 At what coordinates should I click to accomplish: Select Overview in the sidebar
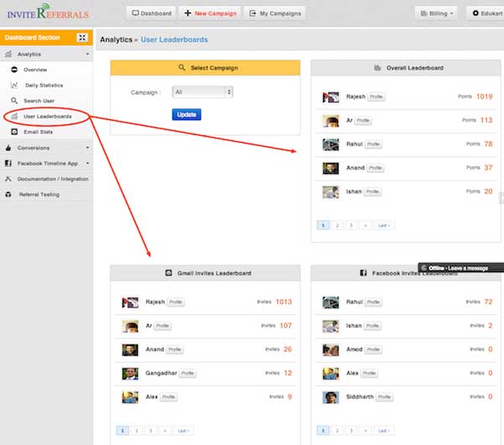pyautogui.click(x=35, y=70)
